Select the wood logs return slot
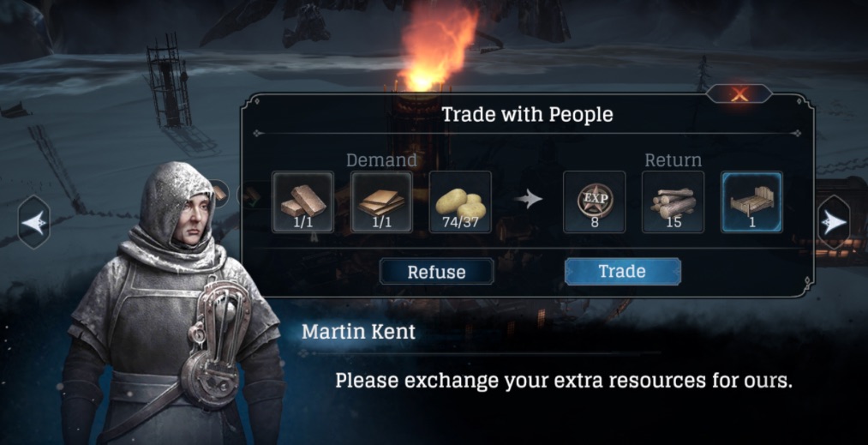Screen dimensions: 868x445 coord(673,201)
